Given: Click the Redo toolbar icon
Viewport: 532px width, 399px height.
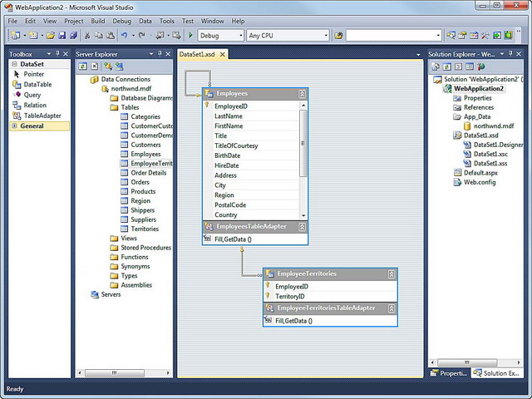Looking at the screenshot, I should tap(142, 35).
